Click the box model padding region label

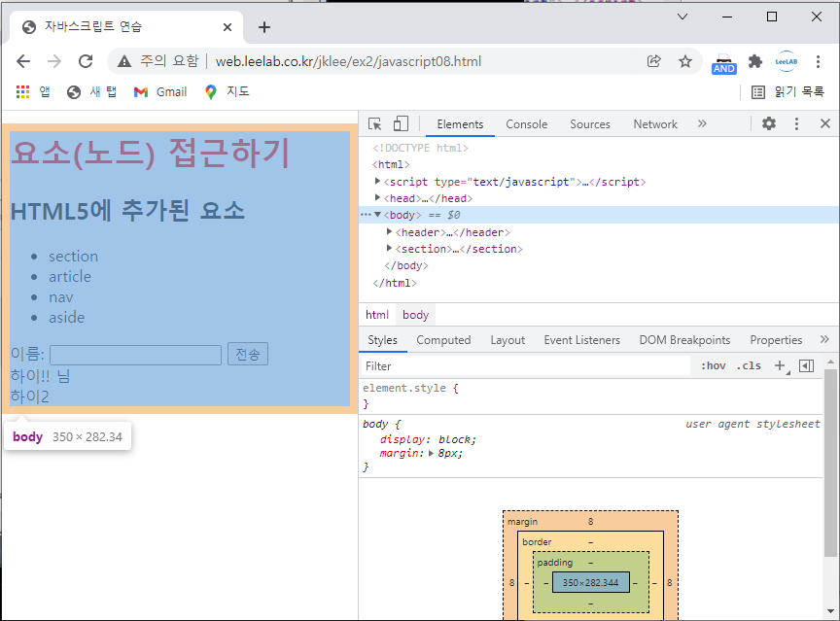pos(555,563)
